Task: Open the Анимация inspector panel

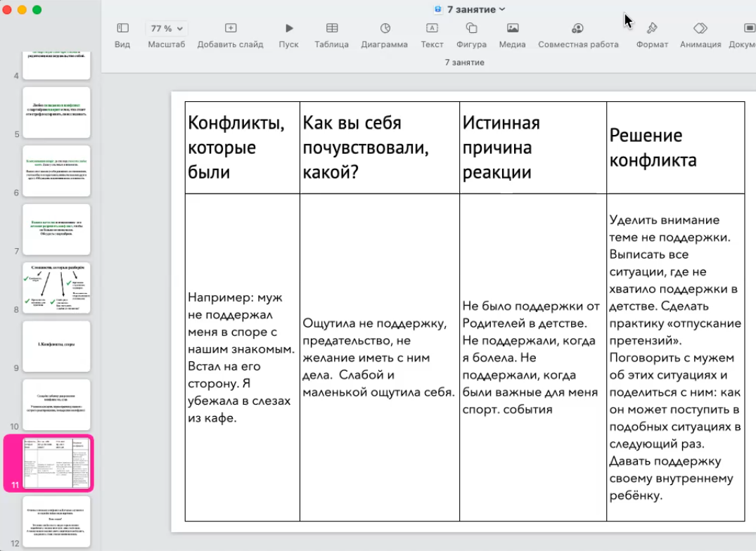Action: [700, 35]
